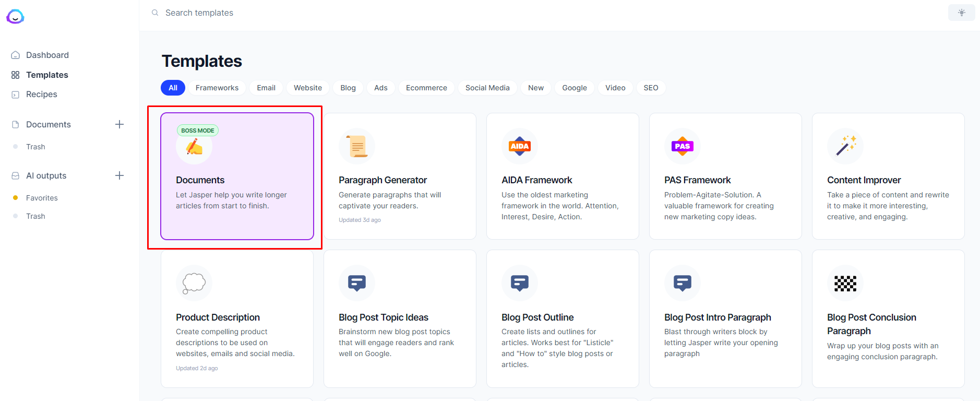Show Google templates
This screenshot has height=401, width=980.
pyautogui.click(x=575, y=88)
